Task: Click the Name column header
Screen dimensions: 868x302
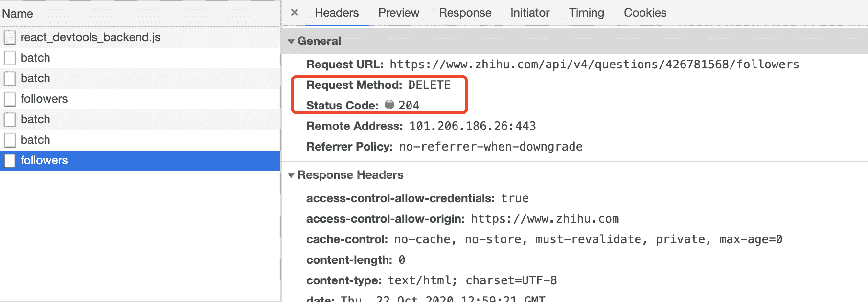Action: click(18, 14)
